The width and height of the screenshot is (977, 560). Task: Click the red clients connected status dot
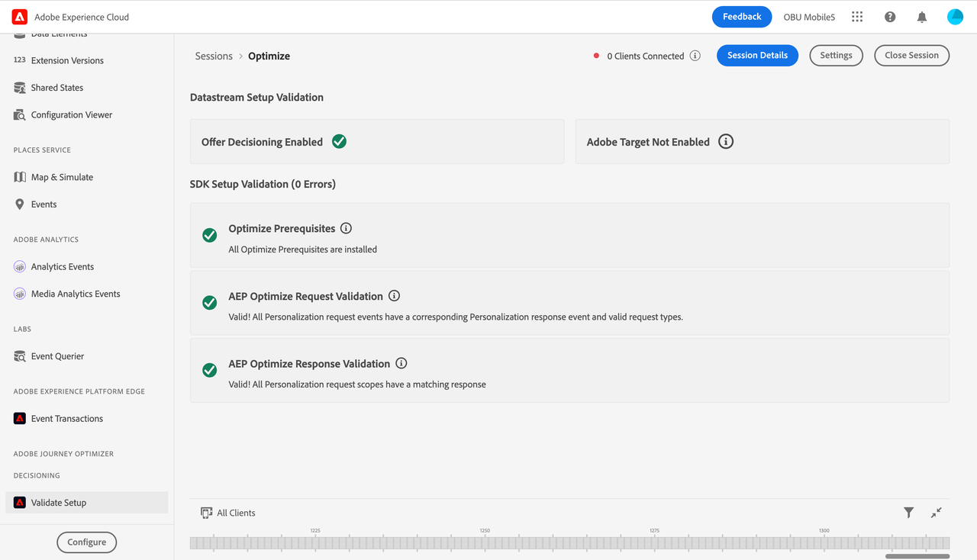(x=596, y=56)
